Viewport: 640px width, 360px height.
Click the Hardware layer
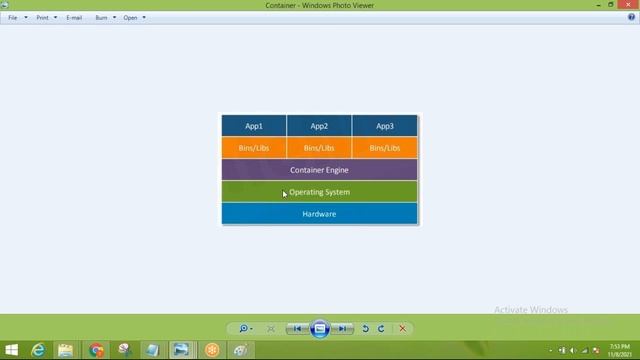tap(320, 214)
